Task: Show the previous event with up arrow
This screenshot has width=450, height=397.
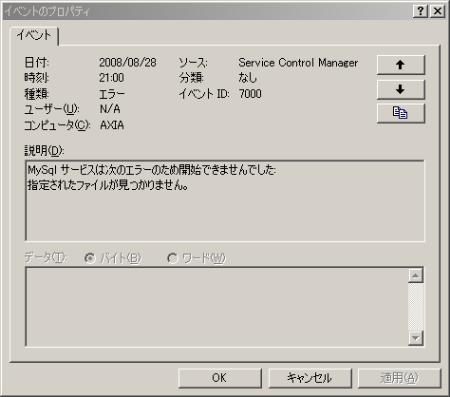Action: (x=401, y=65)
